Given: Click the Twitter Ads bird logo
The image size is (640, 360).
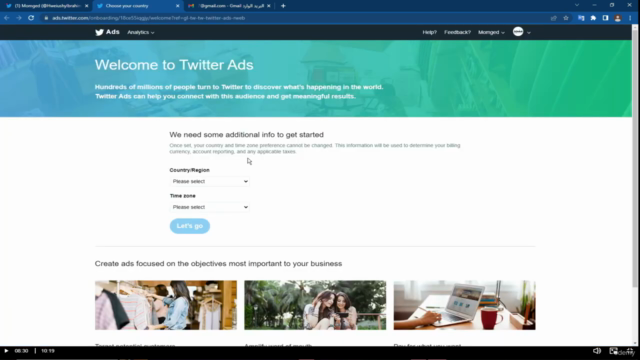Looking at the screenshot, I should coord(100,32).
